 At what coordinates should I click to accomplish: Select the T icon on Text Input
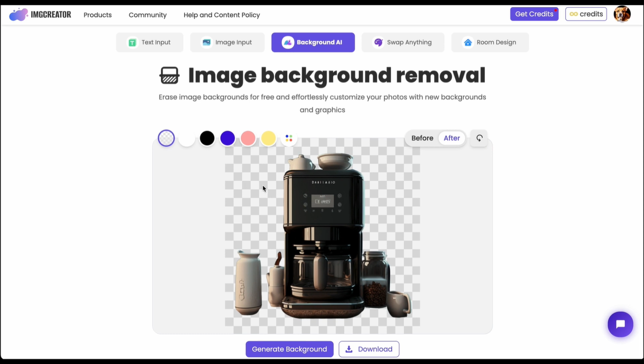(x=132, y=42)
